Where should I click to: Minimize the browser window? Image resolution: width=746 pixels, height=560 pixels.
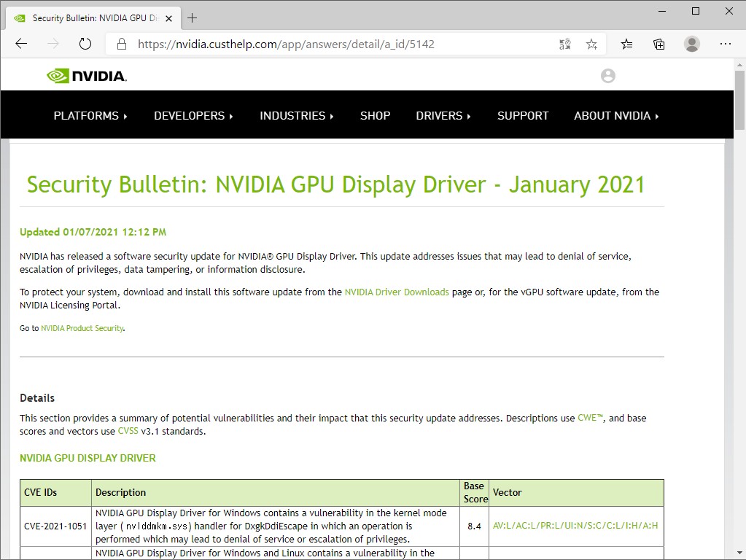(662, 11)
